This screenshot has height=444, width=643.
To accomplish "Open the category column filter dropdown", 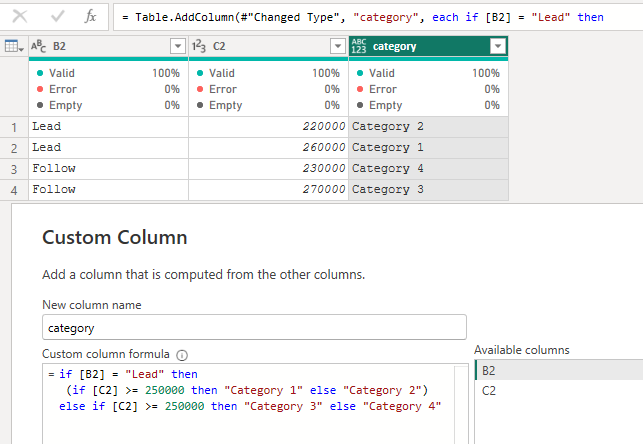I will (x=498, y=46).
